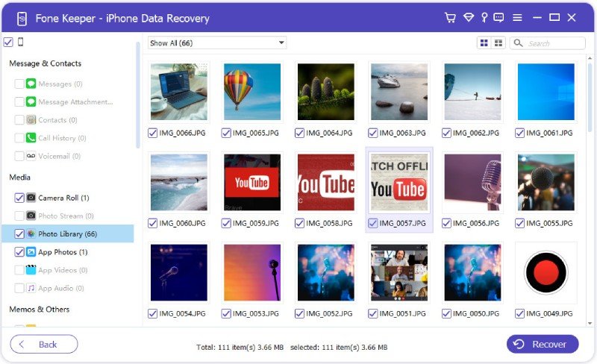Click the Recover button
This screenshot has width=597, height=364.
[x=543, y=344]
